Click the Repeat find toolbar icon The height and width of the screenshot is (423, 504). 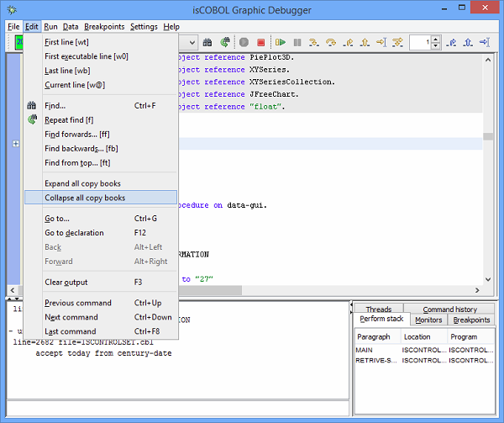pyautogui.click(x=225, y=42)
